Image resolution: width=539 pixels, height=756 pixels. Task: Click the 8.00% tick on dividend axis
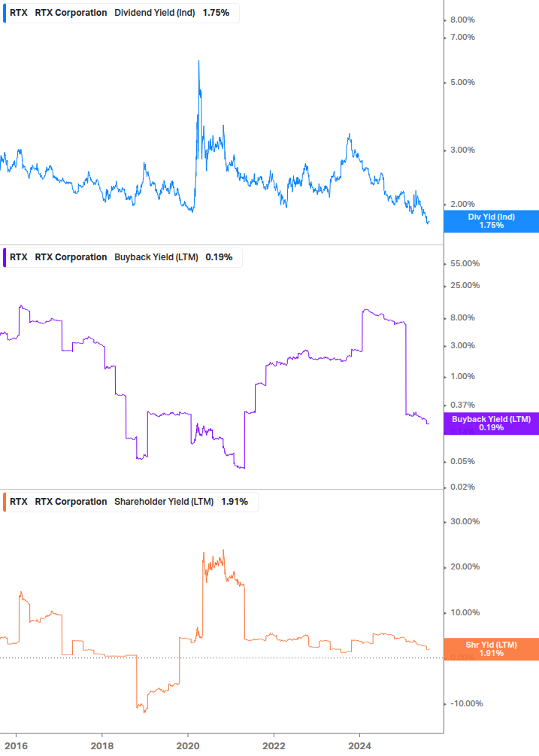[x=462, y=20]
